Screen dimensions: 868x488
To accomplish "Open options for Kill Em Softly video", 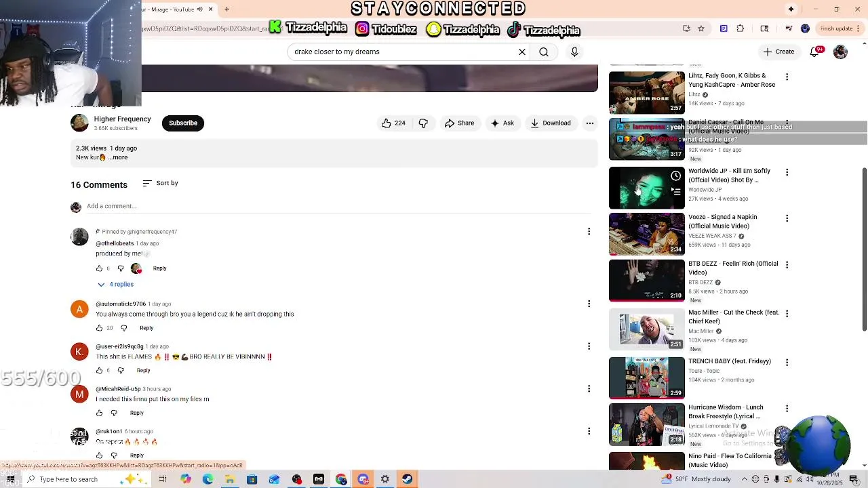I will (x=787, y=173).
